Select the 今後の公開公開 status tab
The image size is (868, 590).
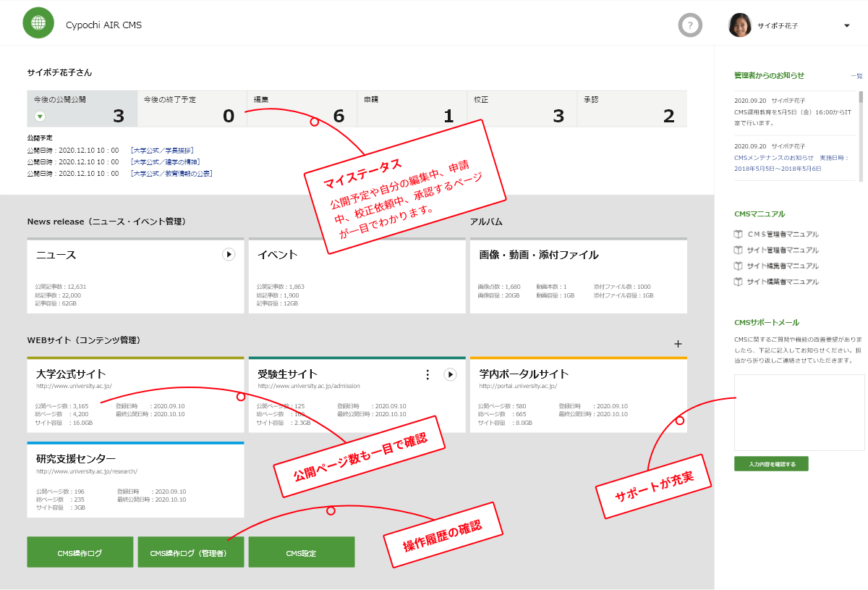pos(82,109)
